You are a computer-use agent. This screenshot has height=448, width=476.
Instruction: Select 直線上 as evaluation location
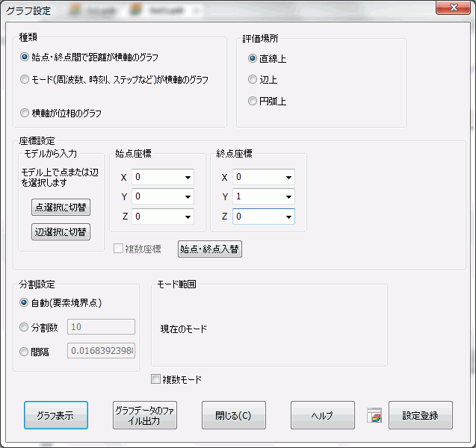pos(253,58)
